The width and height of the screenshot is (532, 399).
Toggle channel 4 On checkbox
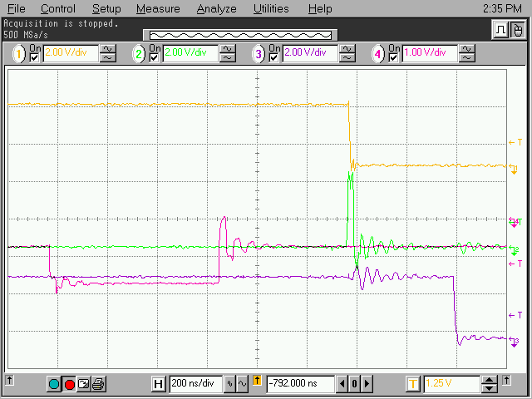pyautogui.click(x=394, y=57)
